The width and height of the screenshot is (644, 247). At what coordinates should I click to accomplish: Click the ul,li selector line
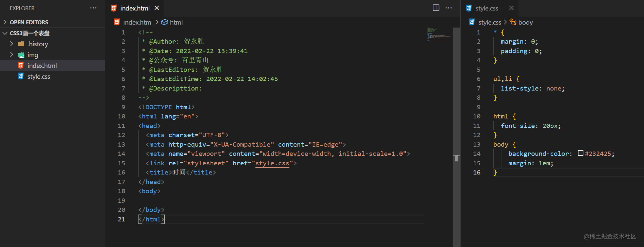506,79
